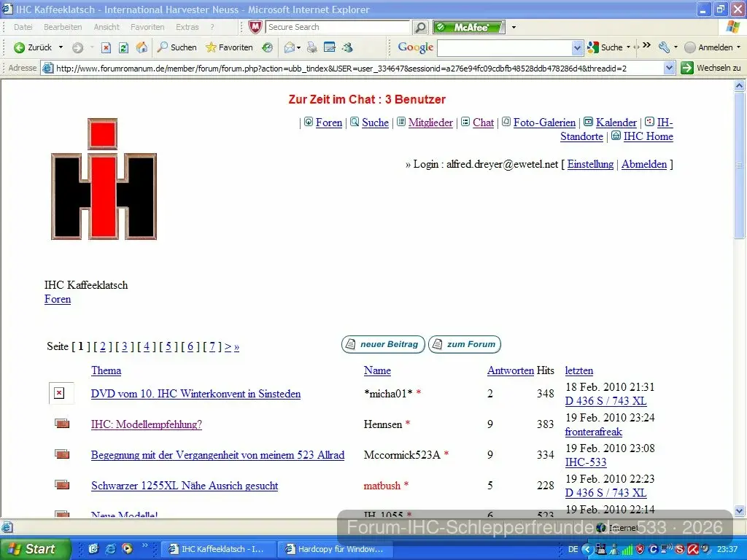Image resolution: width=747 pixels, height=560 pixels.
Task: Click the green McAfee status button
Action: tap(469, 27)
